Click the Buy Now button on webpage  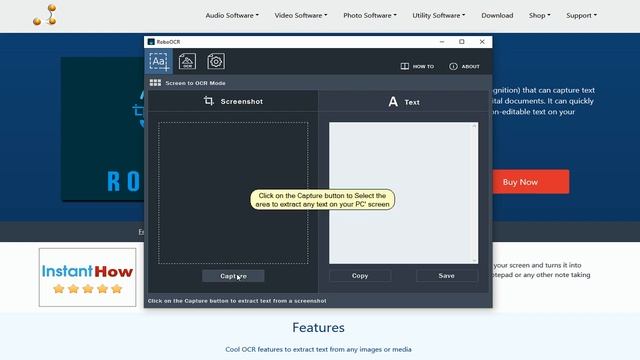[531, 182]
